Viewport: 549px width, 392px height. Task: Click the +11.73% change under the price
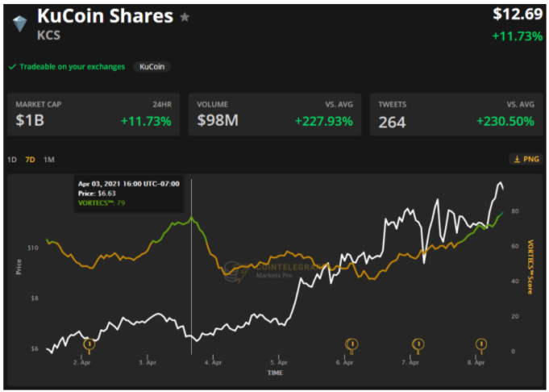(517, 36)
